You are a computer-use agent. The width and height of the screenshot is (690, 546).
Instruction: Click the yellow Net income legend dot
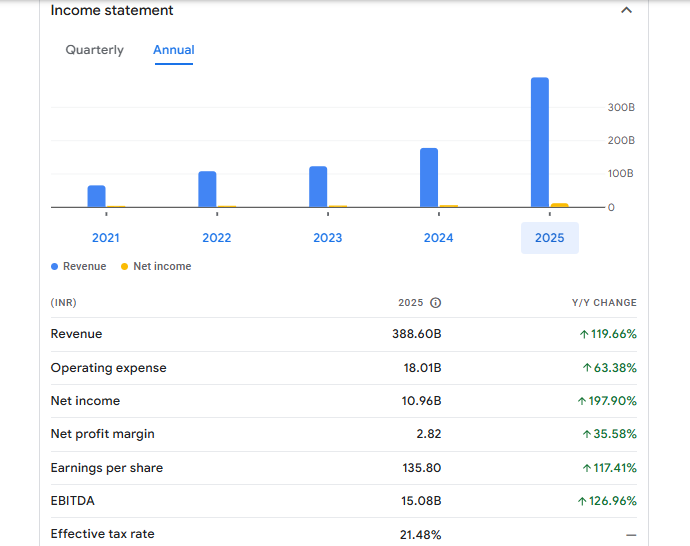tap(125, 267)
